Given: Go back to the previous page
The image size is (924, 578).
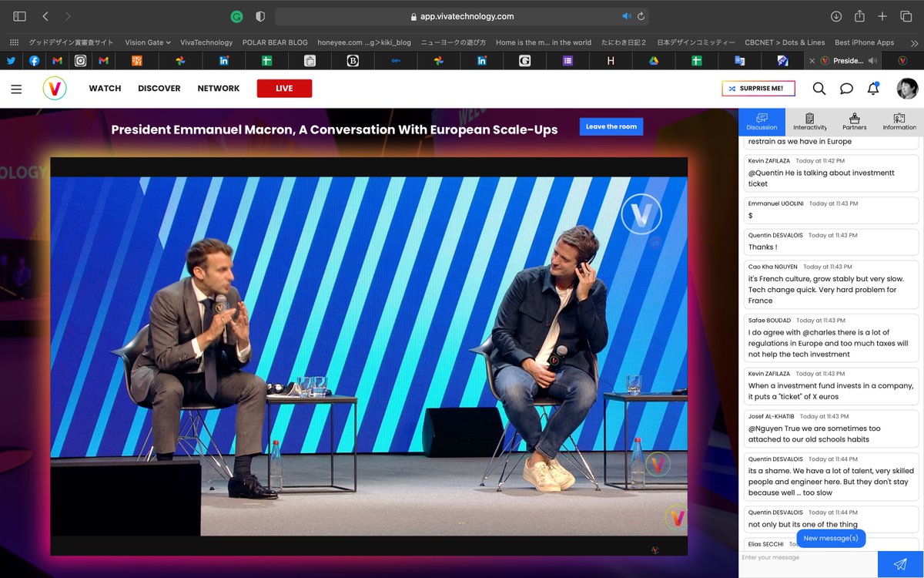Looking at the screenshot, I should 45,16.
